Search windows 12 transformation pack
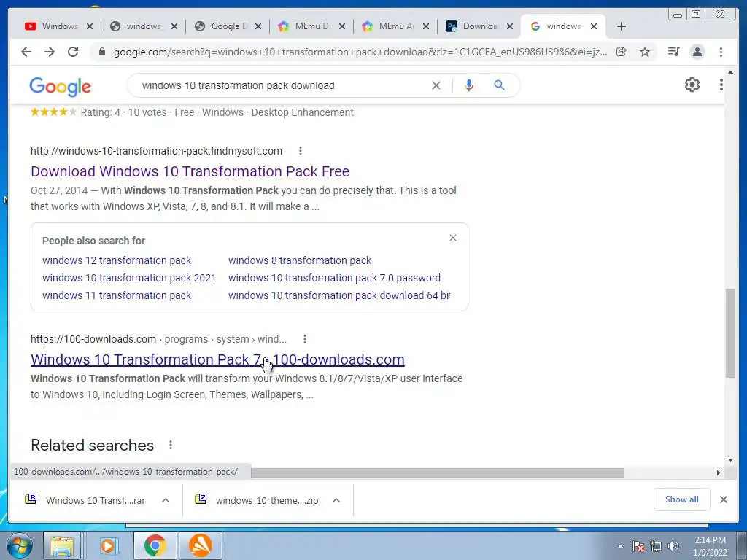This screenshot has height=560, width=747. 117,260
